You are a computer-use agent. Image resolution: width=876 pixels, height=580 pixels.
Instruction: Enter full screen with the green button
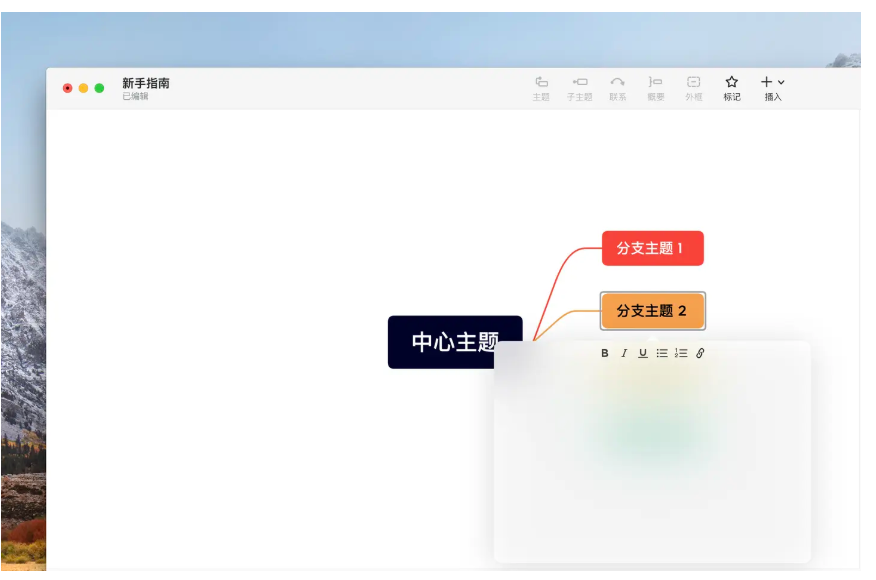(x=99, y=88)
